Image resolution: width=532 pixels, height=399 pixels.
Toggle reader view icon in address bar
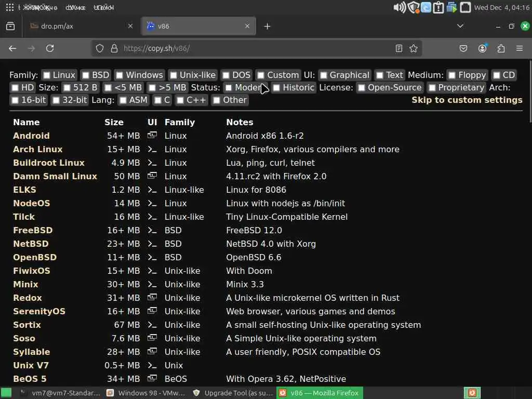398,48
